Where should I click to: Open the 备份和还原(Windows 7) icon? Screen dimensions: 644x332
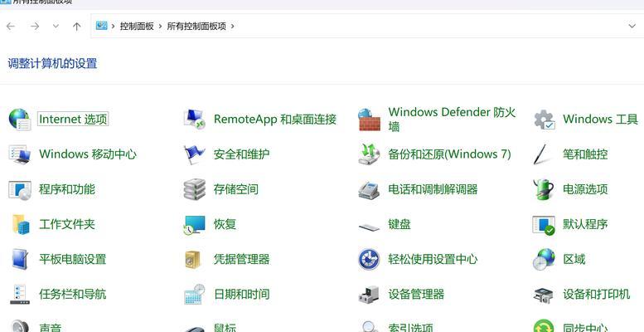369,154
